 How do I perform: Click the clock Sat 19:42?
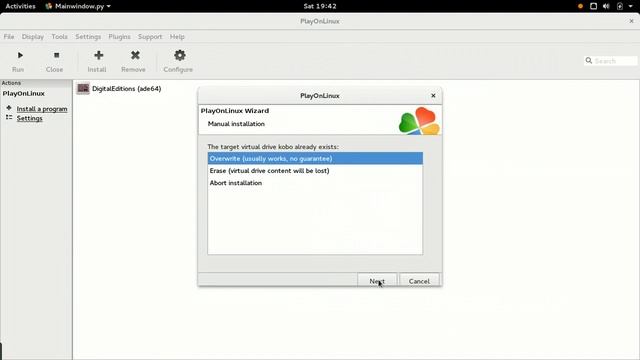pyautogui.click(x=320, y=6)
